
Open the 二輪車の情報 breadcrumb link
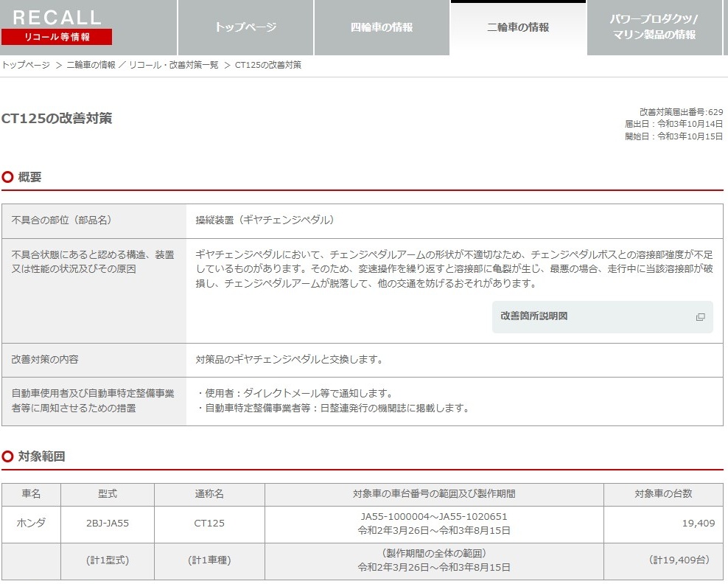[91, 65]
